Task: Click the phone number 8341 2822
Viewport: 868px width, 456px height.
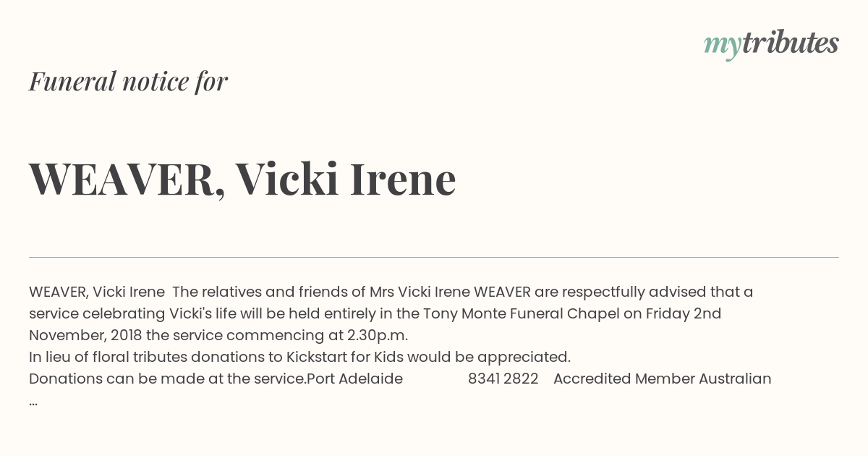Action: pos(503,379)
